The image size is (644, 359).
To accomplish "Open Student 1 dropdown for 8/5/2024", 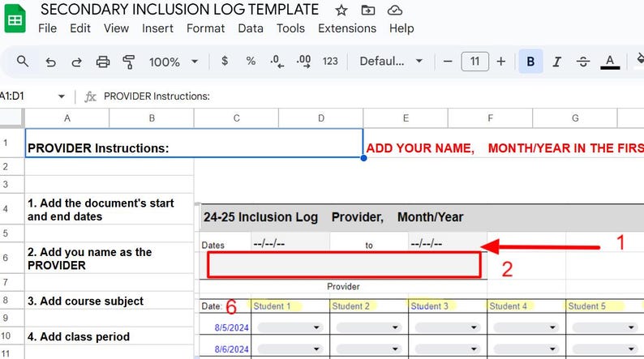I will 290,327.
